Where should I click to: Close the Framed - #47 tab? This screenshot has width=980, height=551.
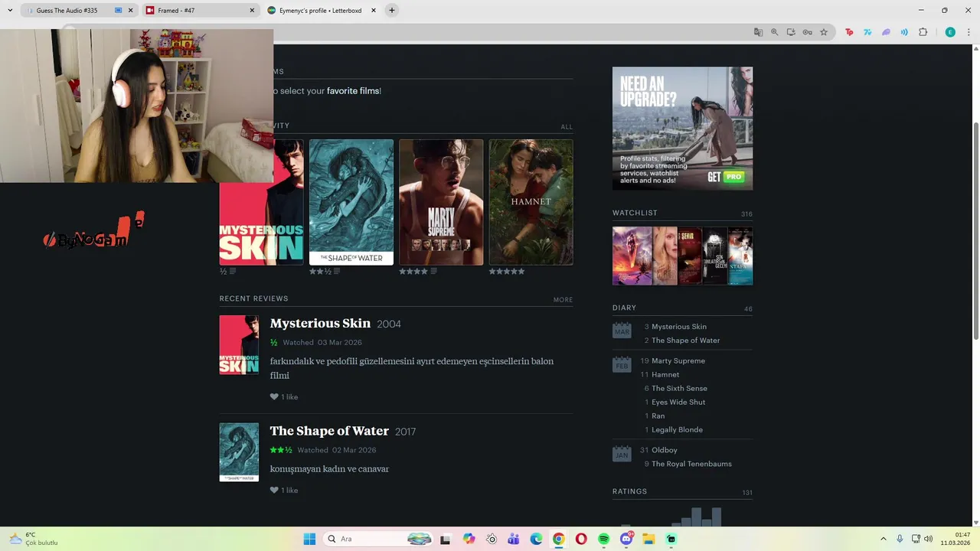[x=252, y=11]
